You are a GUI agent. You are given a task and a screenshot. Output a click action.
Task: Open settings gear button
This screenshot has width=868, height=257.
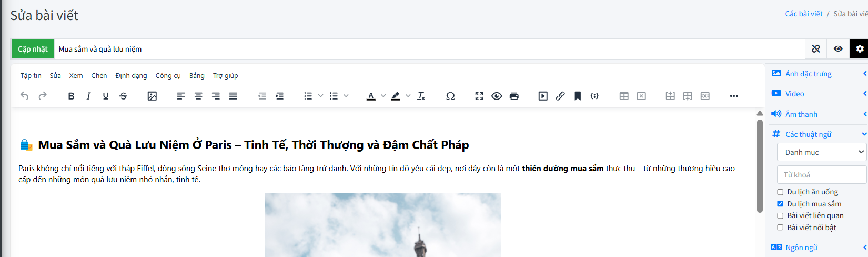tap(859, 49)
